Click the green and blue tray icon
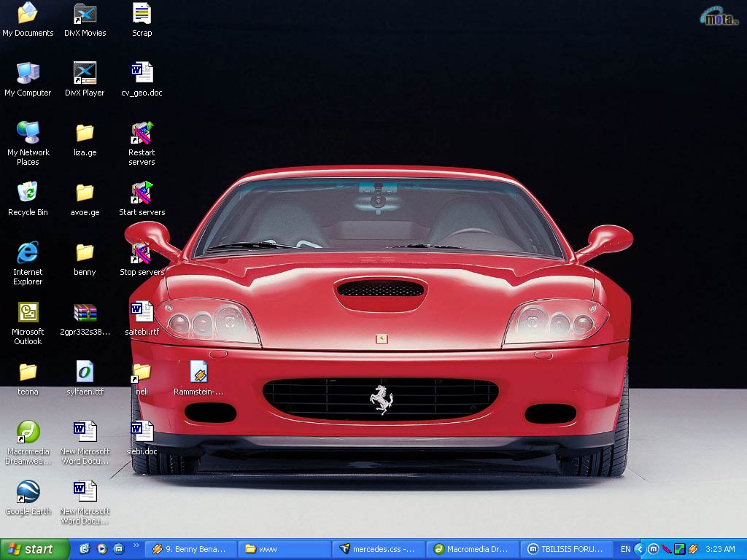This screenshot has height=560, width=747. pos(679,549)
